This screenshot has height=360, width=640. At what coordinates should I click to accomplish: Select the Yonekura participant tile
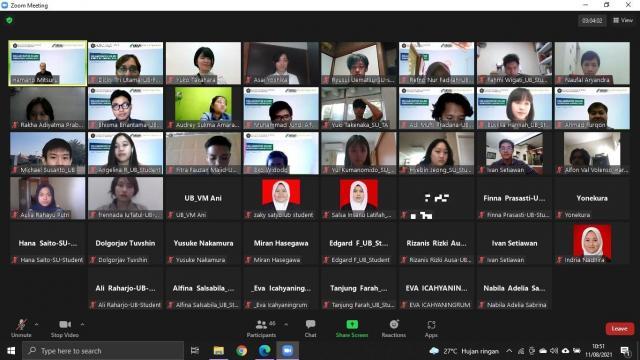click(592, 198)
